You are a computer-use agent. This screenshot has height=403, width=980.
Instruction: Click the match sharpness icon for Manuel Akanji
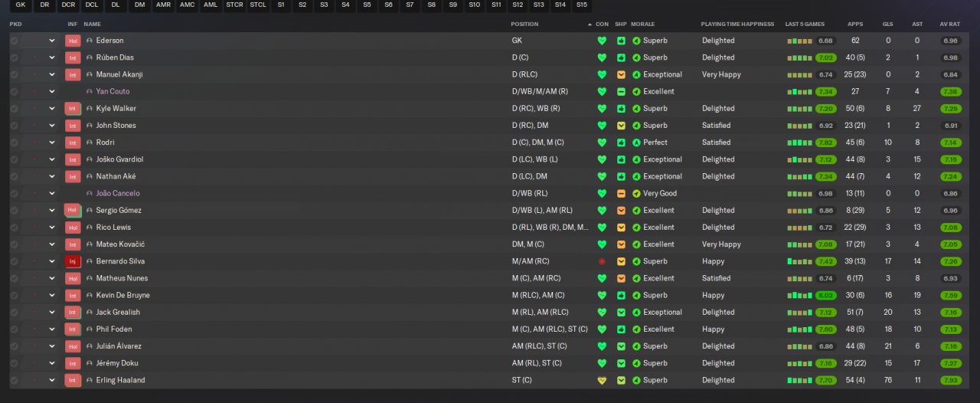621,74
